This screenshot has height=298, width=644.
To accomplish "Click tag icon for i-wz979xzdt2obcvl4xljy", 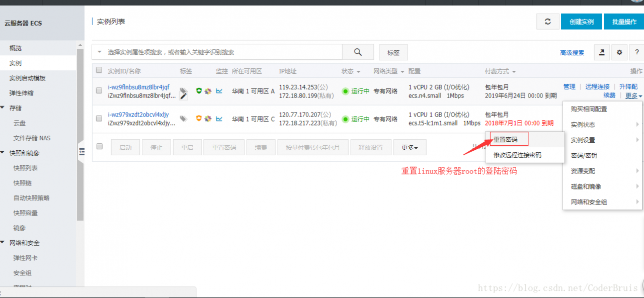I will 184,119.
